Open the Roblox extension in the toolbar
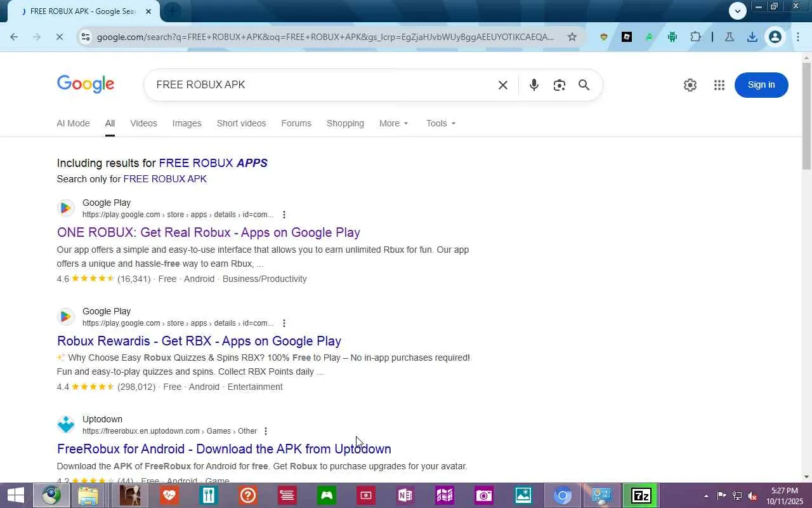Viewport: 812px width, 508px height. (627, 37)
